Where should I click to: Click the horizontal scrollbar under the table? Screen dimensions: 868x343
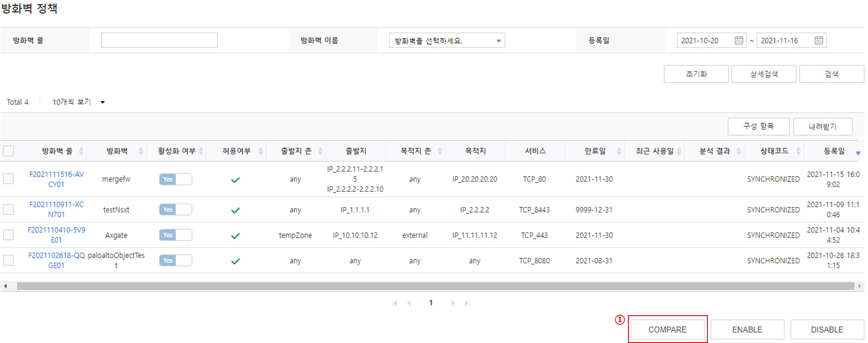(435, 286)
